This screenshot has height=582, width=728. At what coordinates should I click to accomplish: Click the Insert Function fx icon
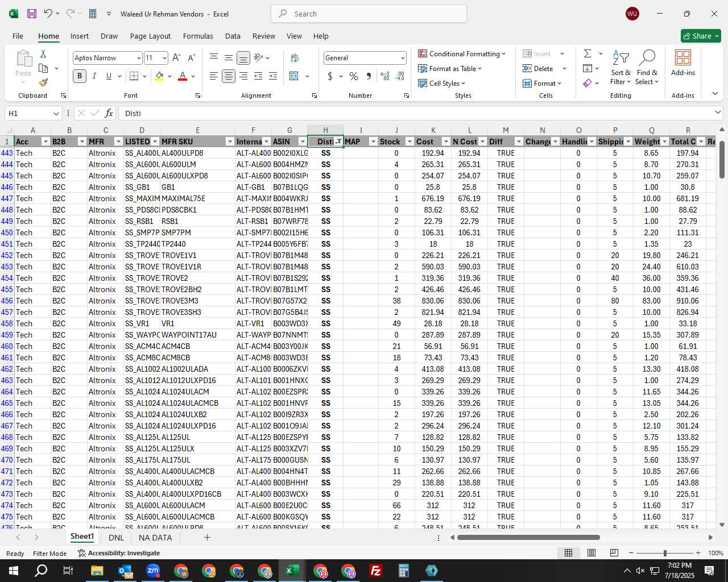109,113
